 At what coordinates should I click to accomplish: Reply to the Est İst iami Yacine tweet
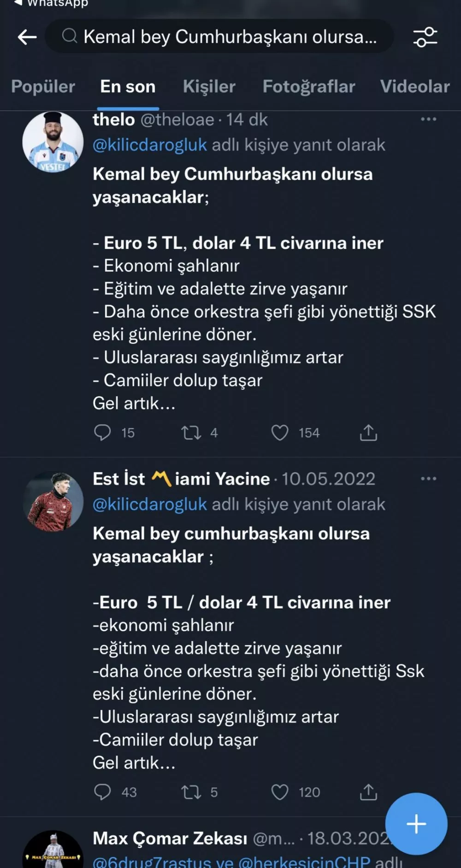pyautogui.click(x=102, y=792)
